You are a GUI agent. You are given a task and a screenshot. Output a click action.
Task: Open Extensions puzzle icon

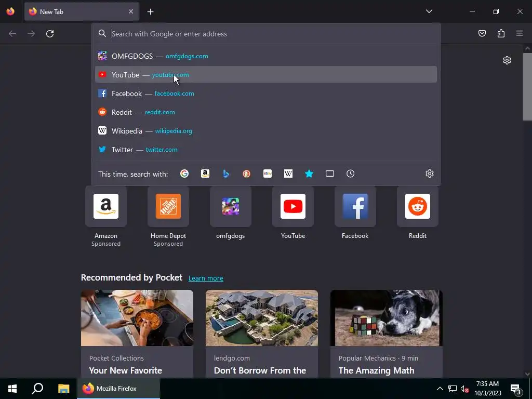pyautogui.click(x=501, y=33)
